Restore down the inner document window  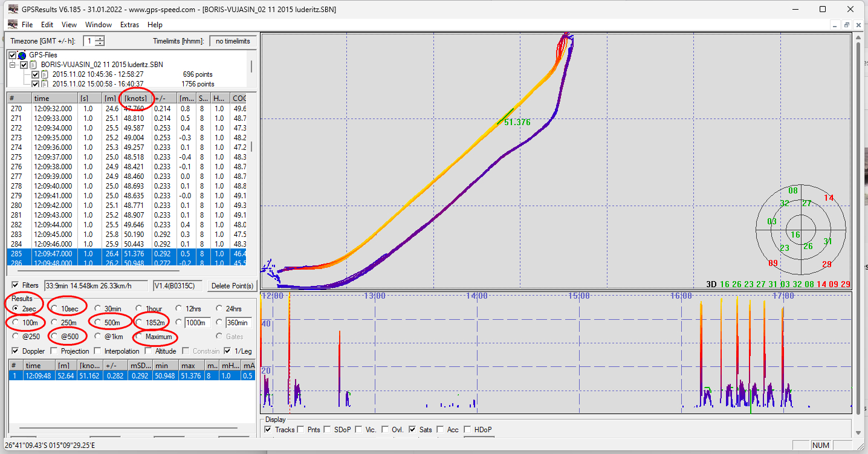[847, 25]
